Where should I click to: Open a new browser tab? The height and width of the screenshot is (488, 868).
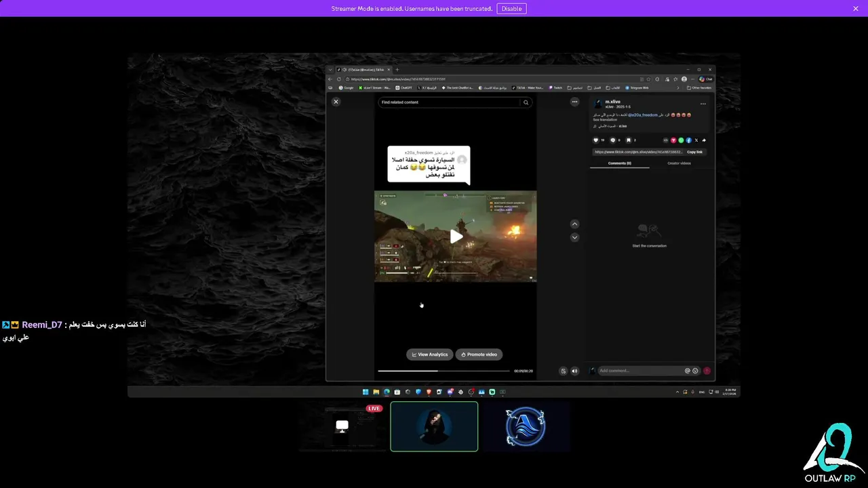pos(397,69)
